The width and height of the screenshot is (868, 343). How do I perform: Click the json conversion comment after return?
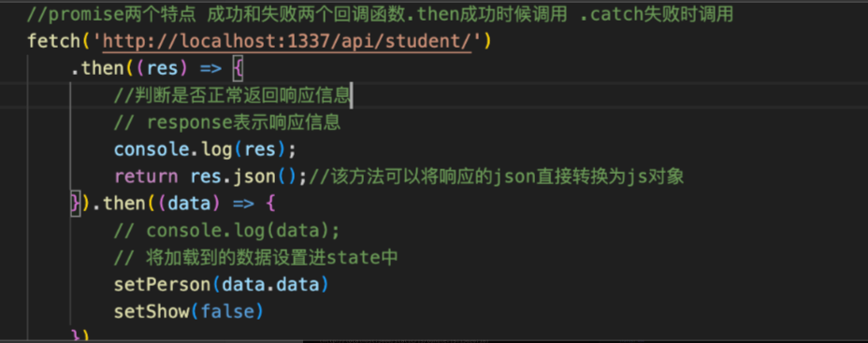[496, 177]
